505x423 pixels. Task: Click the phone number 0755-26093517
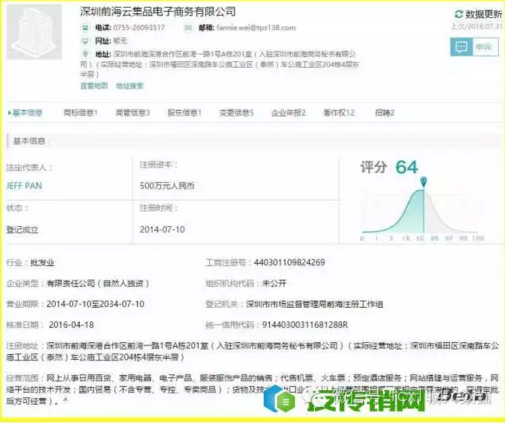[139, 28]
